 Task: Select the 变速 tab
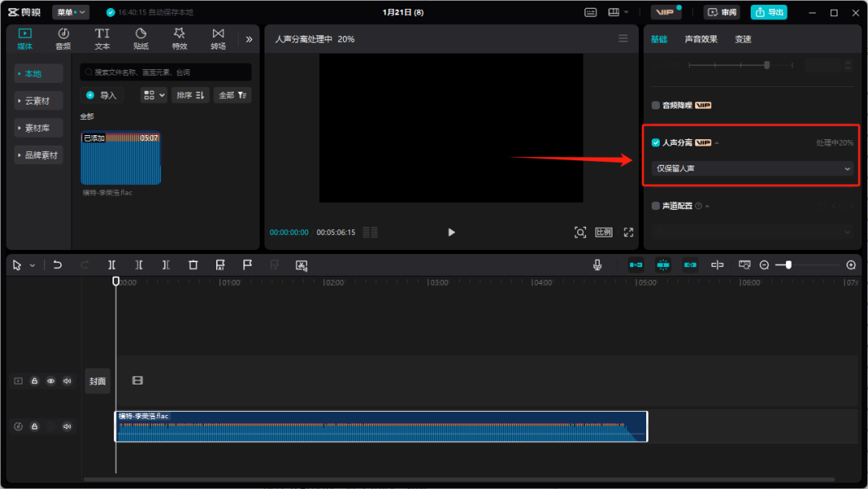[743, 39]
